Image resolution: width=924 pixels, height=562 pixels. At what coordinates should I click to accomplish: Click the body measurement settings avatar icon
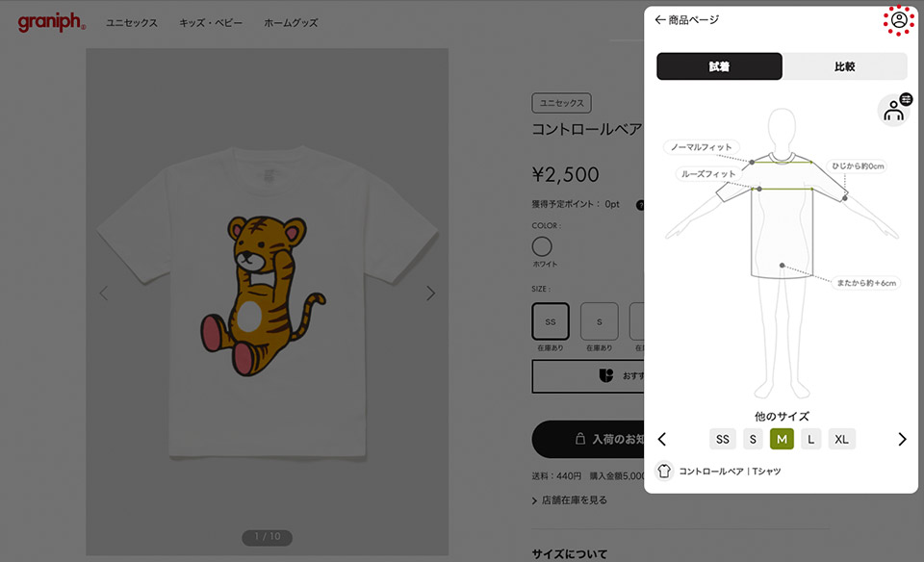click(x=894, y=110)
